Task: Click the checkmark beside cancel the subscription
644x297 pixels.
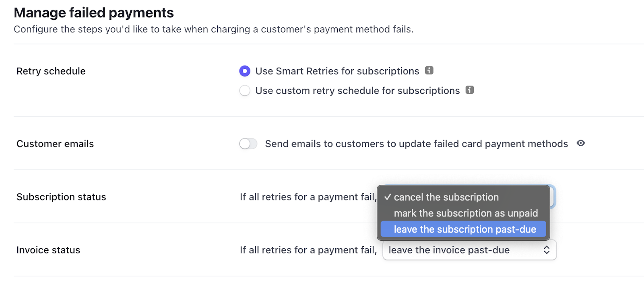Action: pos(388,197)
